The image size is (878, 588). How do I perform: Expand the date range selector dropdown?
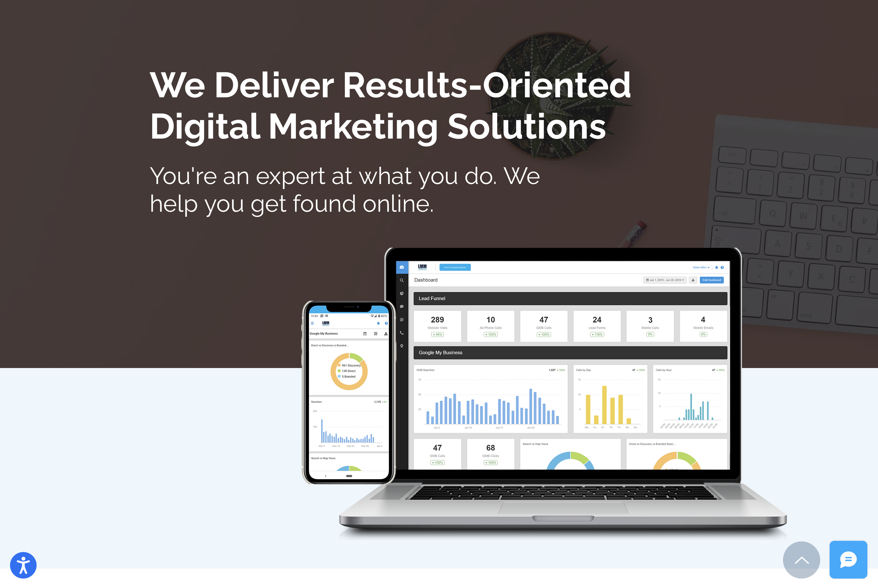(663, 280)
